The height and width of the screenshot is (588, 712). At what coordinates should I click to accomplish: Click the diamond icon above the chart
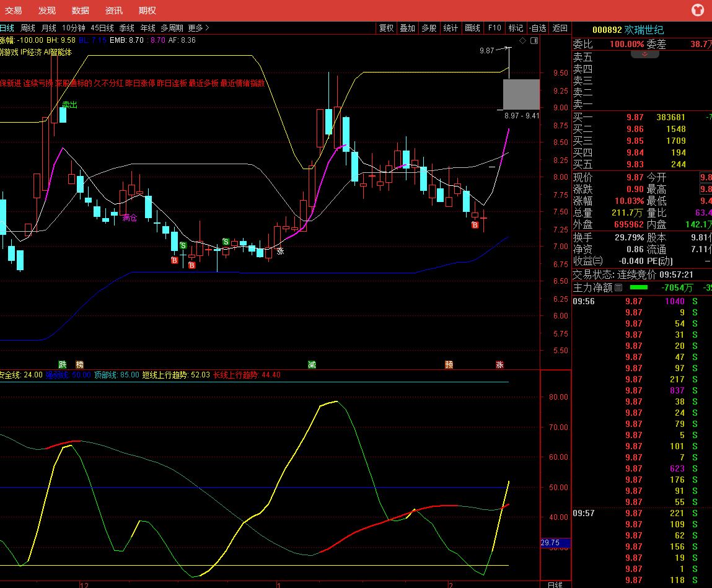click(x=522, y=41)
